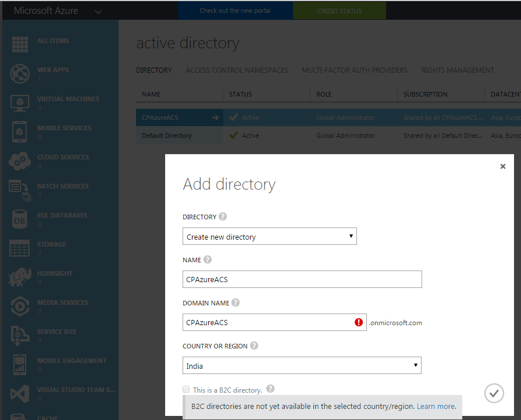Click the B2C directory help icon
The height and width of the screenshot is (420, 521).
point(270,389)
